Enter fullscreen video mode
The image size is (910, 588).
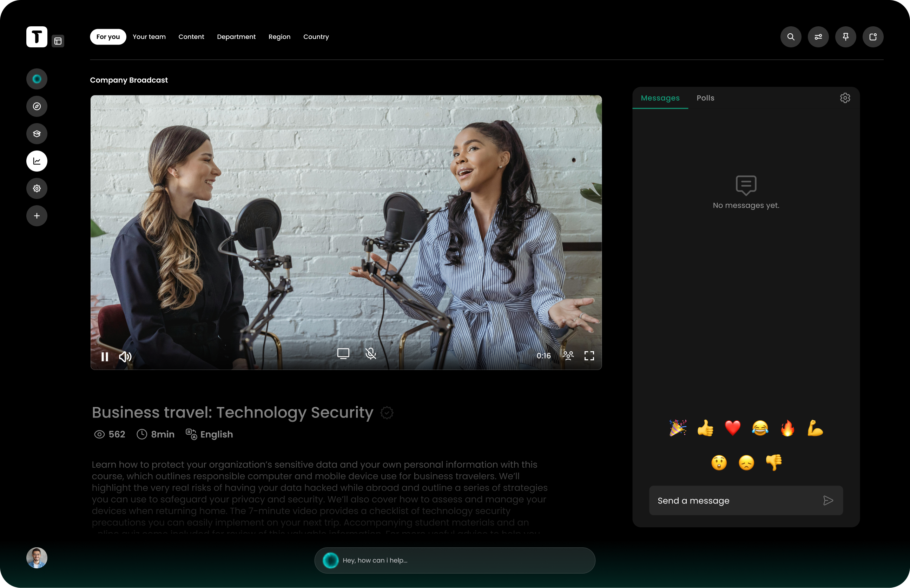pyautogui.click(x=589, y=355)
